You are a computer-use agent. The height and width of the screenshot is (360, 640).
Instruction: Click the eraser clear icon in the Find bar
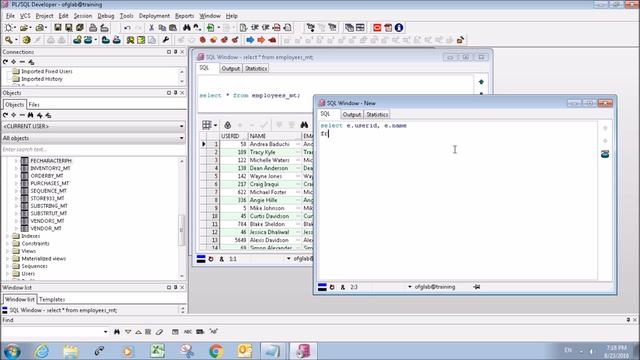click(159, 332)
